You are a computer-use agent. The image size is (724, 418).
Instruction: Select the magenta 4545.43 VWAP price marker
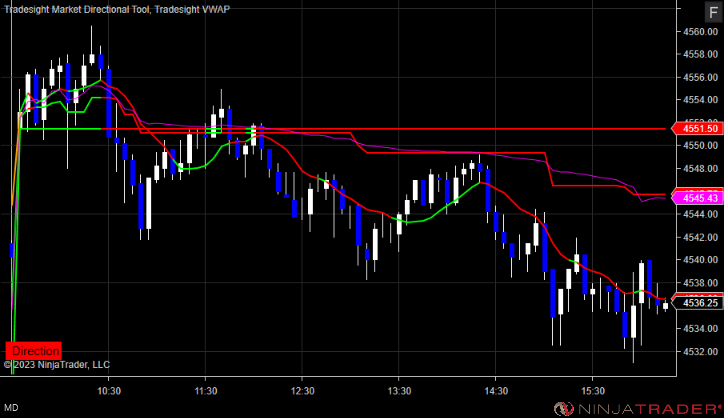click(x=697, y=198)
